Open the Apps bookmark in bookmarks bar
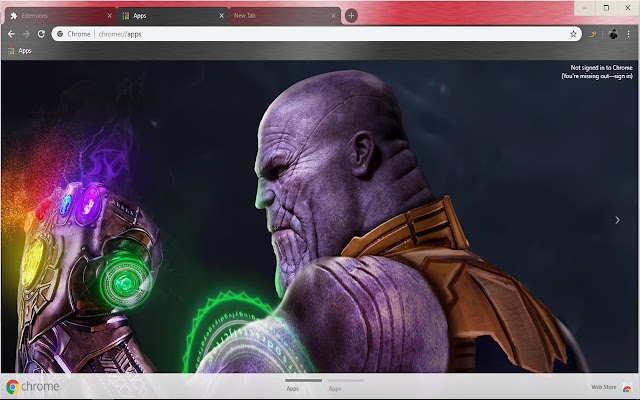This screenshot has height=400, width=640. pos(19,51)
